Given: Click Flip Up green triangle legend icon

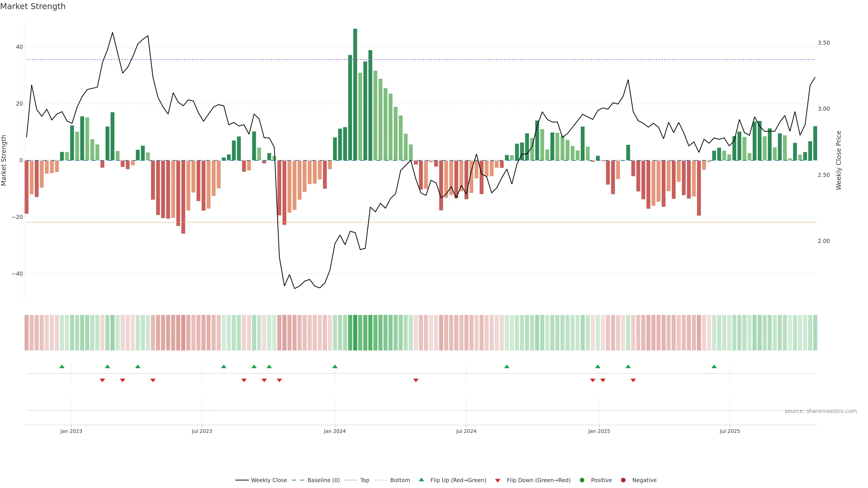Looking at the screenshot, I should (x=421, y=480).
